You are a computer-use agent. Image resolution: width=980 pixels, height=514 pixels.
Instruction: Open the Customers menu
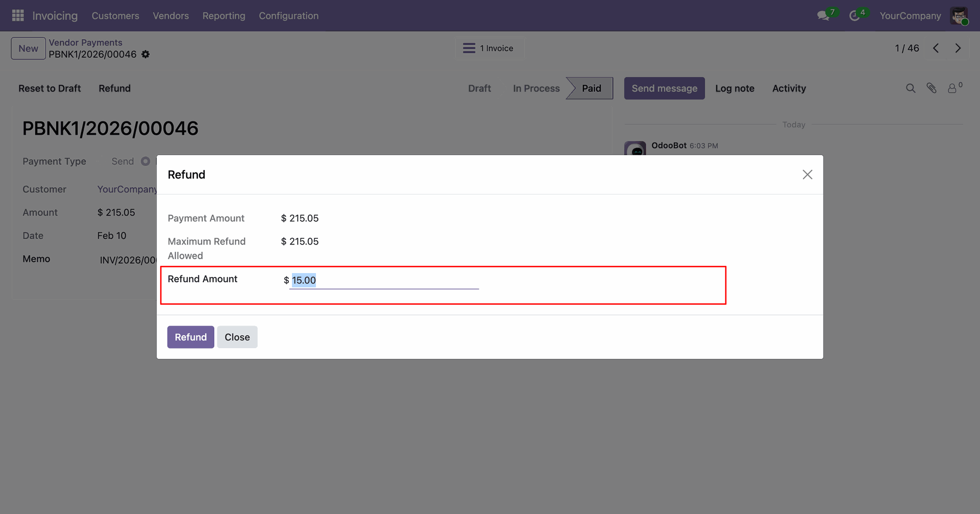click(115, 16)
